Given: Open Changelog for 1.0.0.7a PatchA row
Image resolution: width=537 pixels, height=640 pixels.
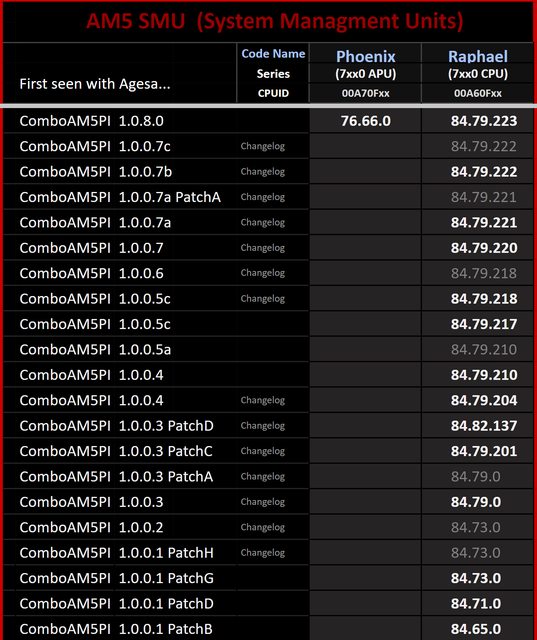Looking at the screenshot, I should [262, 197].
